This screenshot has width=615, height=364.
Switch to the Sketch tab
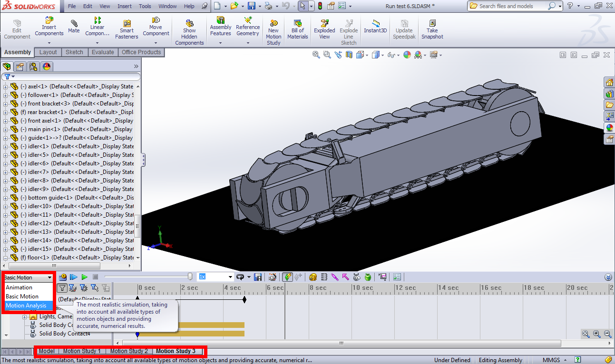pyautogui.click(x=74, y=52)
